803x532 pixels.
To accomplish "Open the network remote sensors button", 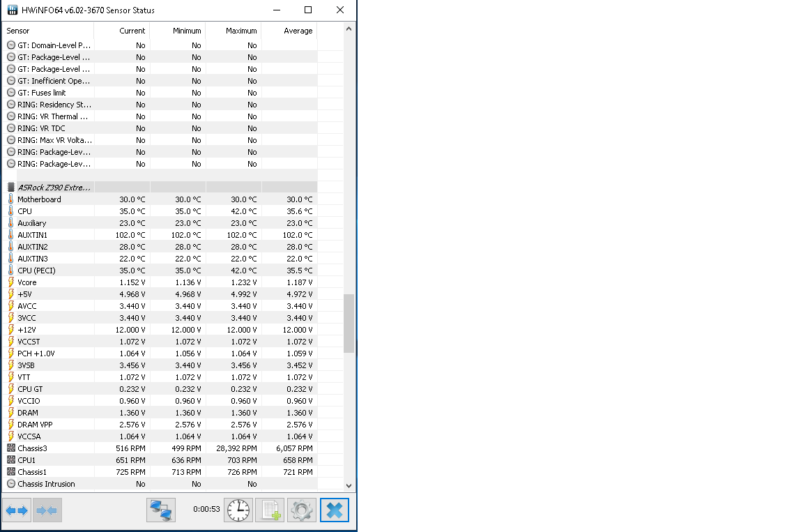I will click(161, 510).
